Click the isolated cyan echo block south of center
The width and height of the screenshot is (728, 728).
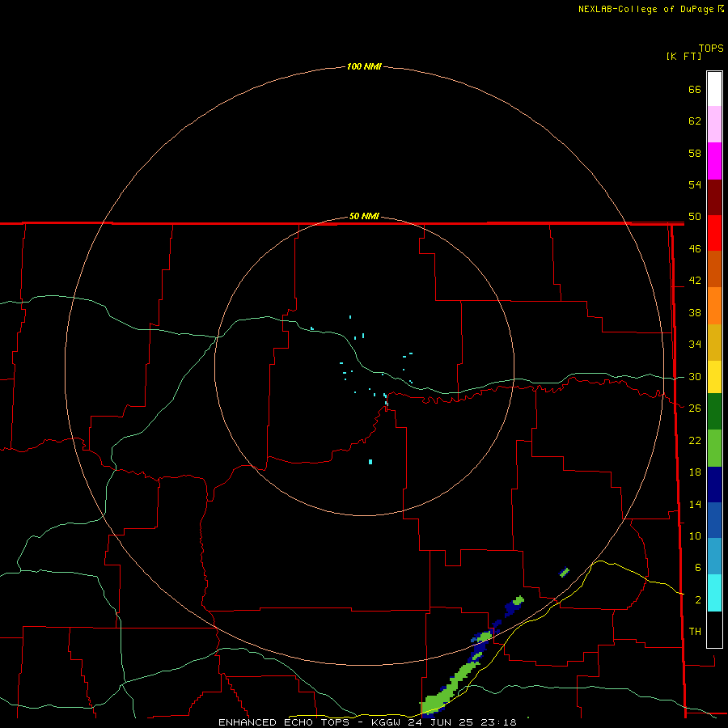[370, 462]
